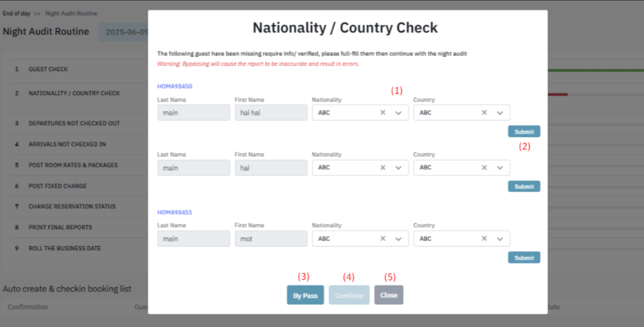Clear Country for guest hai hai
The height and width of the screenshot is (327, 644).
coord(484,113)
